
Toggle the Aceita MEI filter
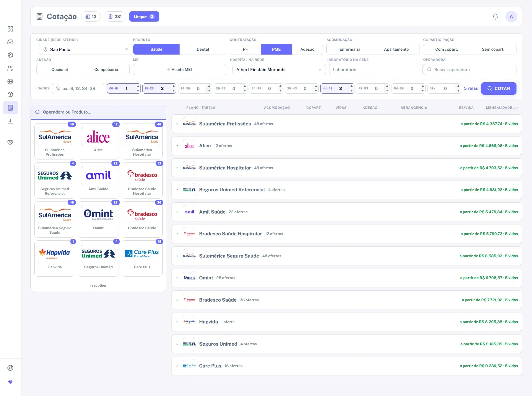tap(180, 70)
